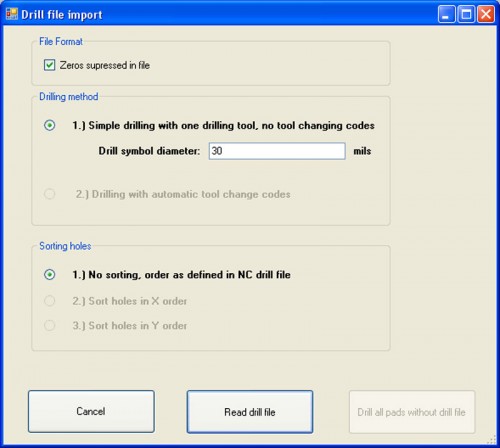Minimize the Drill file import window
Image resolution: width=500 pixels, height=448 pixels.
(446, 14)
